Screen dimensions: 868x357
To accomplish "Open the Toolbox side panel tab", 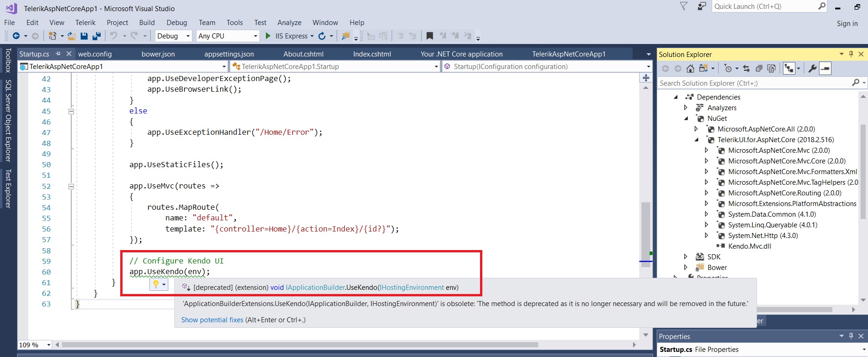I will click(8, 60).
